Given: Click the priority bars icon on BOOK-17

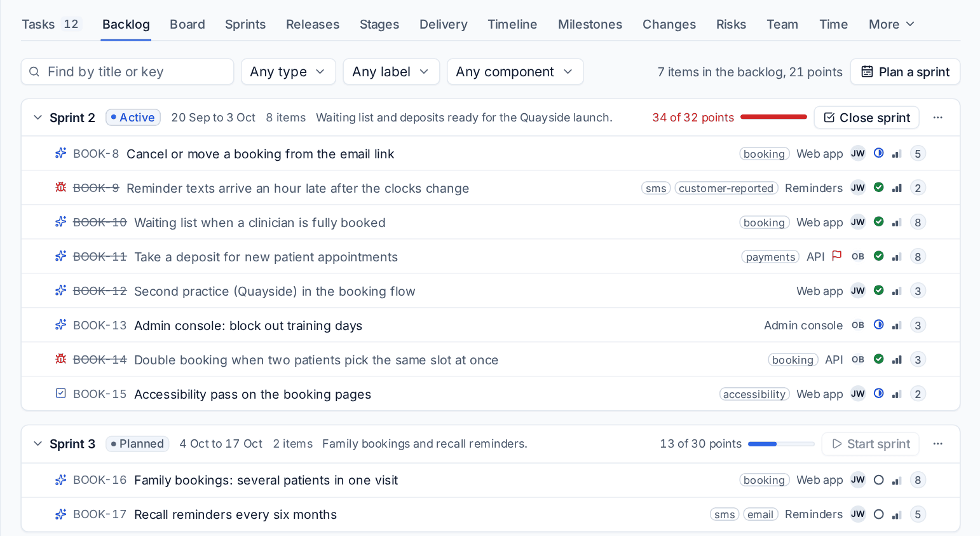Looking at the screenshot, I should tap(897, 515).
